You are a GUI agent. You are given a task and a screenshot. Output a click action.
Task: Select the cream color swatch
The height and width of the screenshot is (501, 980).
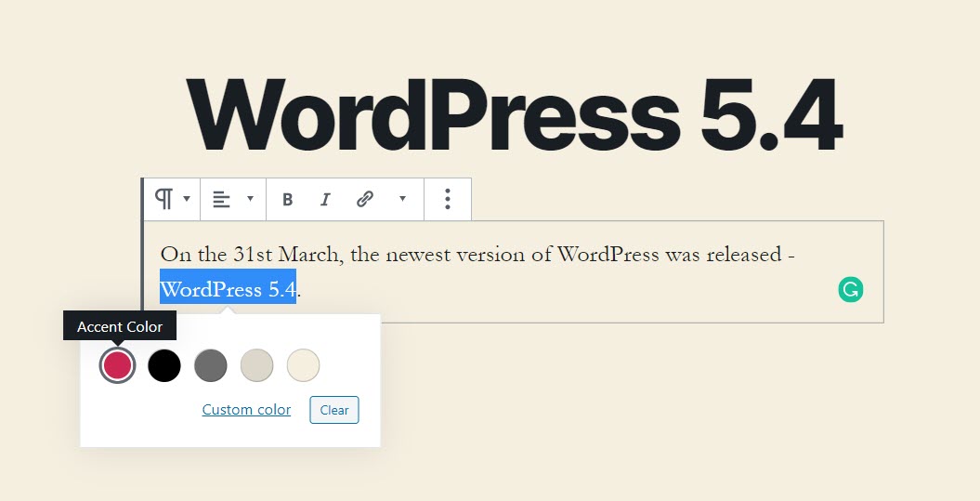click(x=303, y=365)
